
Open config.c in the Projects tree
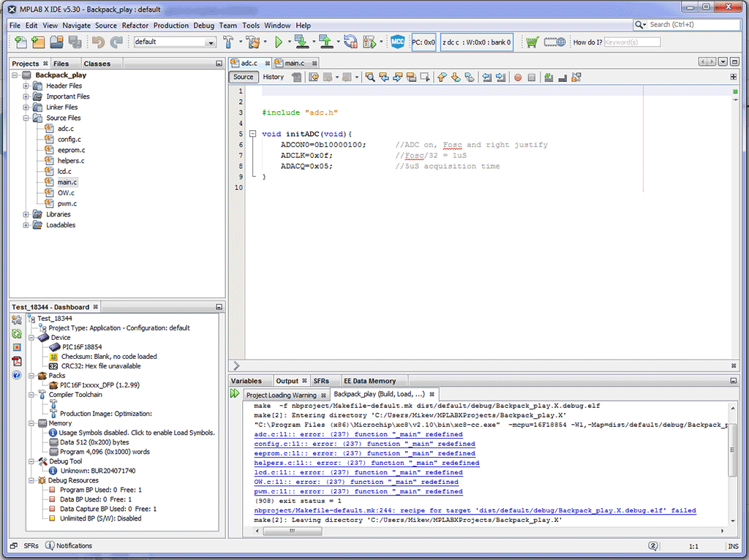click(x=69, y=140)
